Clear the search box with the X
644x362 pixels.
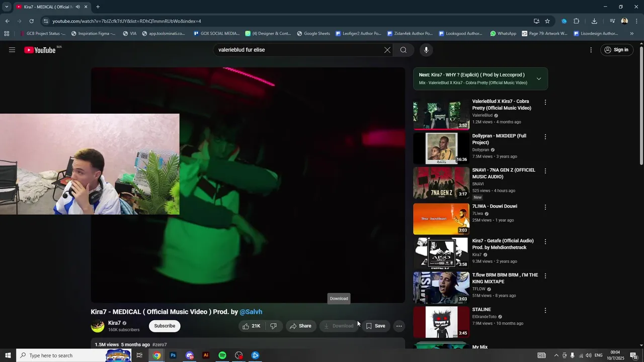coord(387,50)
